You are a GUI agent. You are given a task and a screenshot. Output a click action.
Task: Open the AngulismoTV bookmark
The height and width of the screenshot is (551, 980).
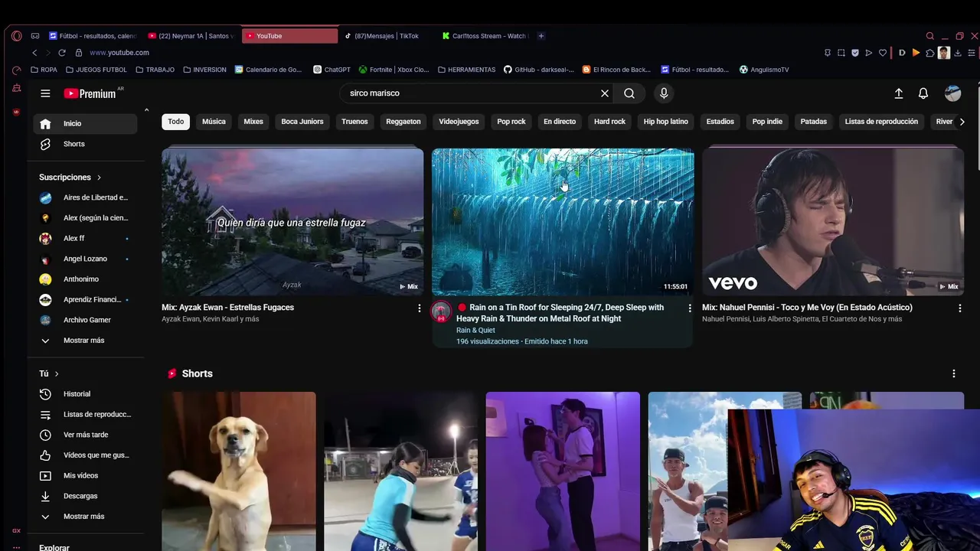[x=764, y=70]
